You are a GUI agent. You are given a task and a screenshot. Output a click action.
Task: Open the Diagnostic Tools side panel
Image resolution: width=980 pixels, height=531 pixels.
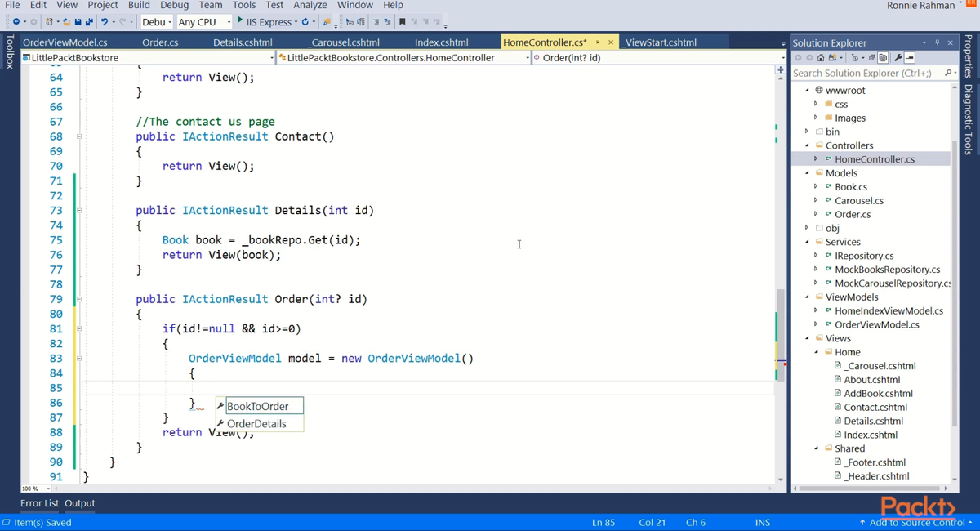[x=969, y=119]
